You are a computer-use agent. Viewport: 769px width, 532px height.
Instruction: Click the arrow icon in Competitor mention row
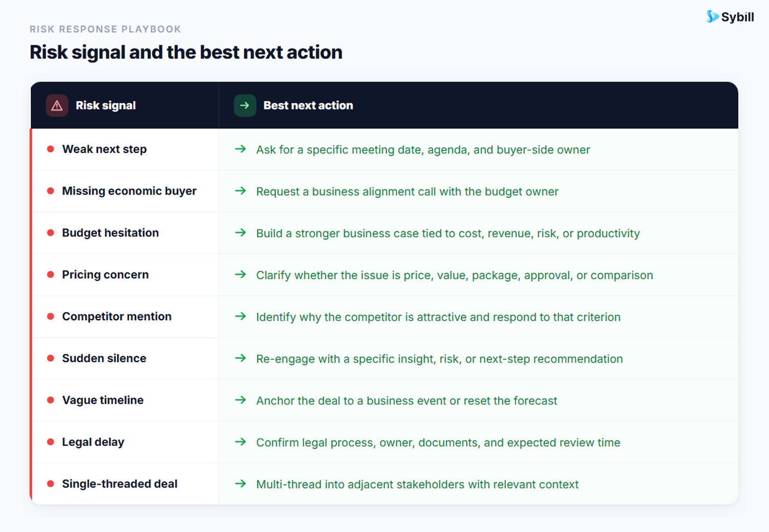click(241, 317)
